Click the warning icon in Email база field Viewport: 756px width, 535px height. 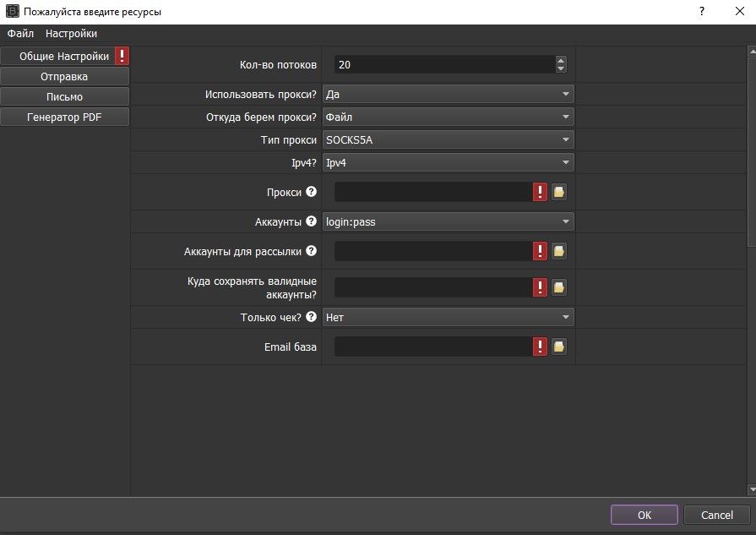click(539, 346)
